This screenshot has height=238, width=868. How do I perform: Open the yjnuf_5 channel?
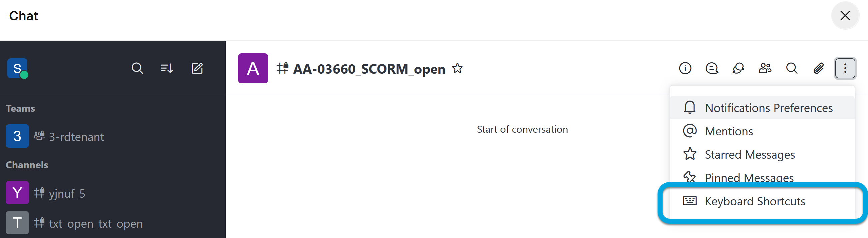click(67, 193)
